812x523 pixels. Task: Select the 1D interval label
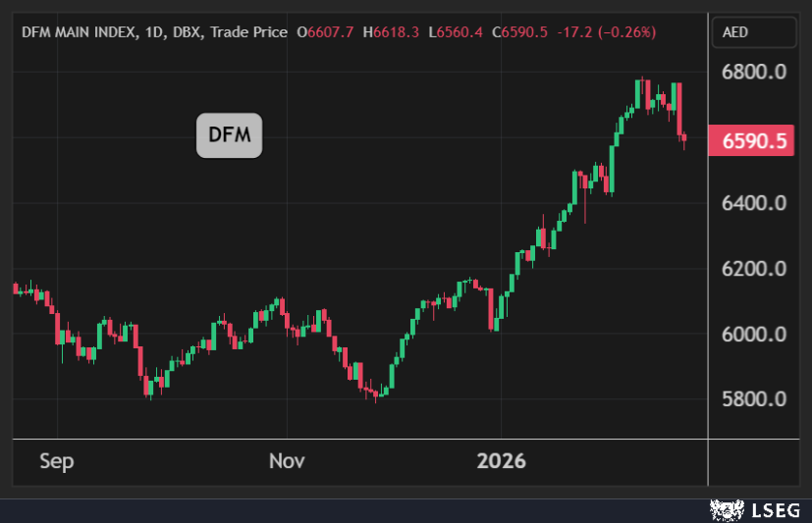click(153, 33)
